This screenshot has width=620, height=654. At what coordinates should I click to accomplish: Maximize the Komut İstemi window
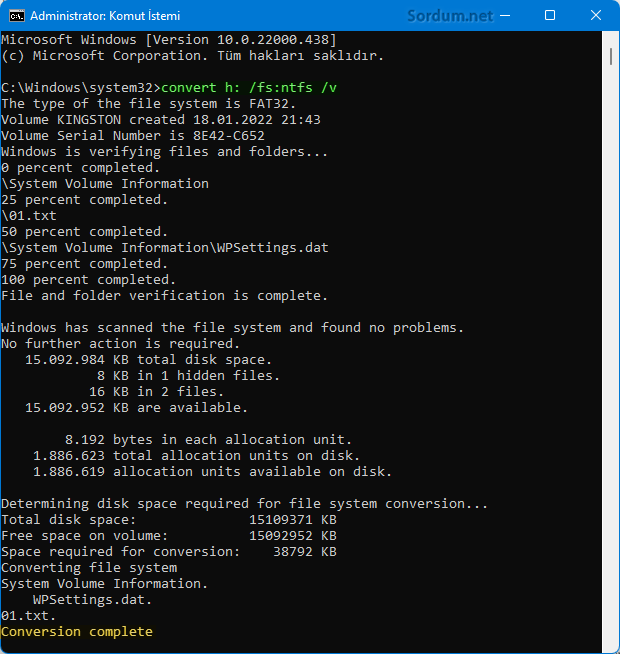(x=550, y=16)
